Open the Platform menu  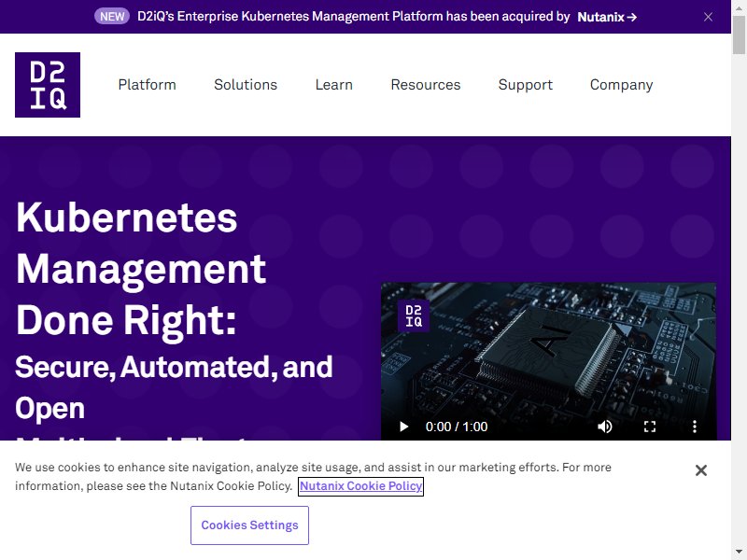coord(148,85)
